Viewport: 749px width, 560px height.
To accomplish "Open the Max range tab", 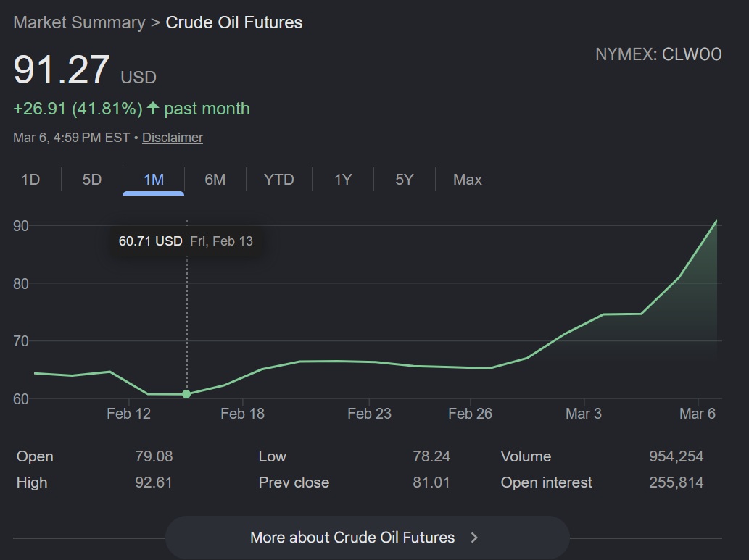I will 468,180.
